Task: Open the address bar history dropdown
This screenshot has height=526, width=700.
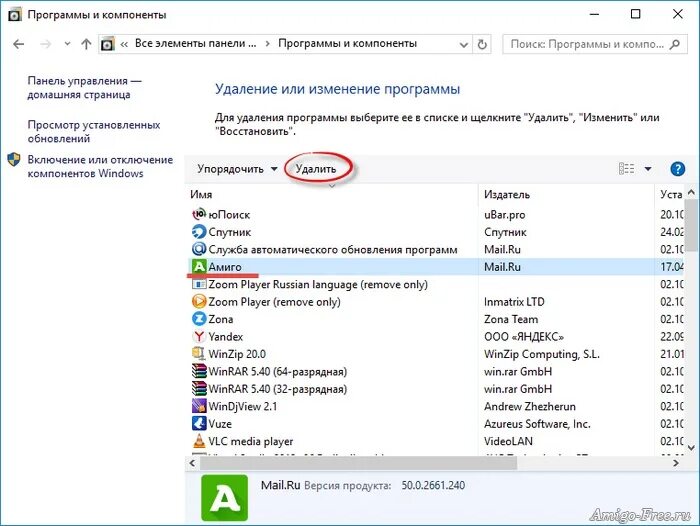Action: click(x=464, y=44)
